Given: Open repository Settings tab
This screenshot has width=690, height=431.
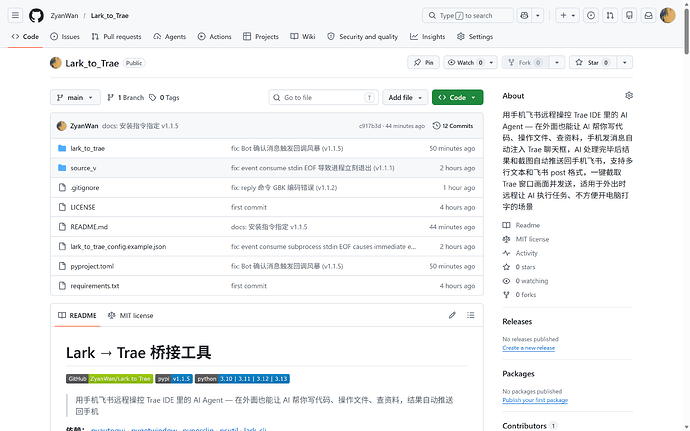Looking at the screenshot, I should click(475, 37).
